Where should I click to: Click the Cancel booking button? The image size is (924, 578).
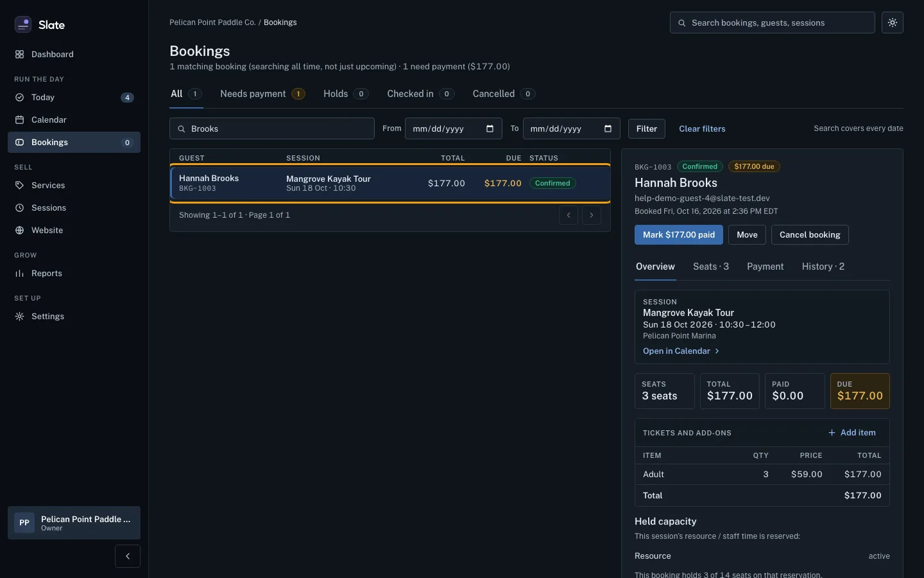810,235
